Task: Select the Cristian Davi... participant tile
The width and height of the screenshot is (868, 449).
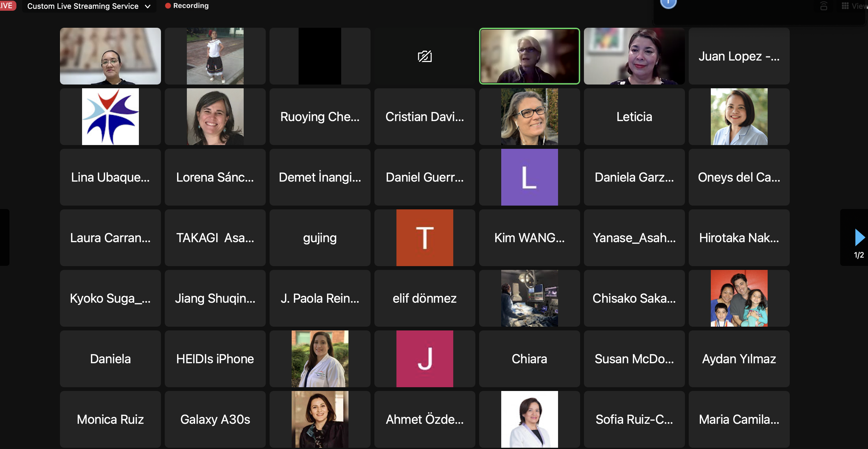Action: click(425, 117)
